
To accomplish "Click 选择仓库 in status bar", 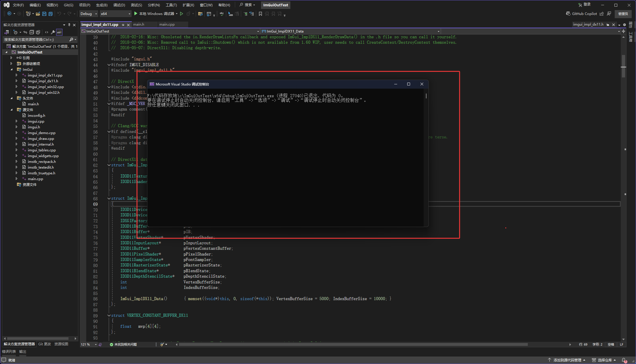I will pyautogui.click(x=604, y=360).
